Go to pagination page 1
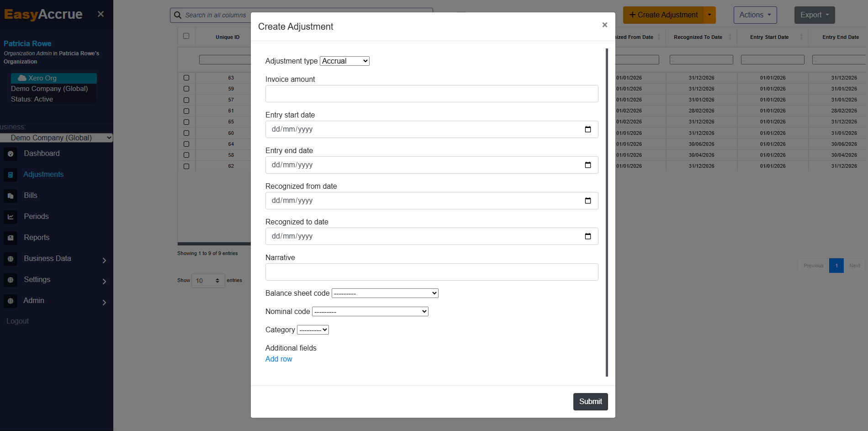 tap(836, 266)
